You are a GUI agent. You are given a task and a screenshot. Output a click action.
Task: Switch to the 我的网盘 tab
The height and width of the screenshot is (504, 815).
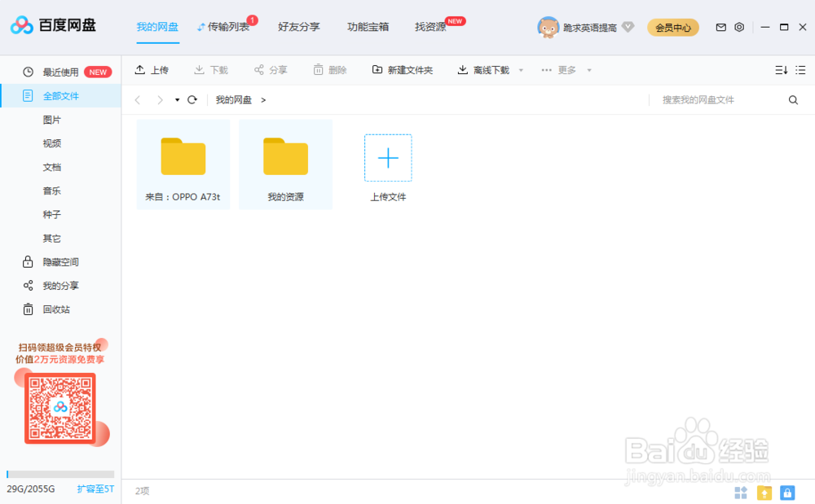click(x=157, y=27)
